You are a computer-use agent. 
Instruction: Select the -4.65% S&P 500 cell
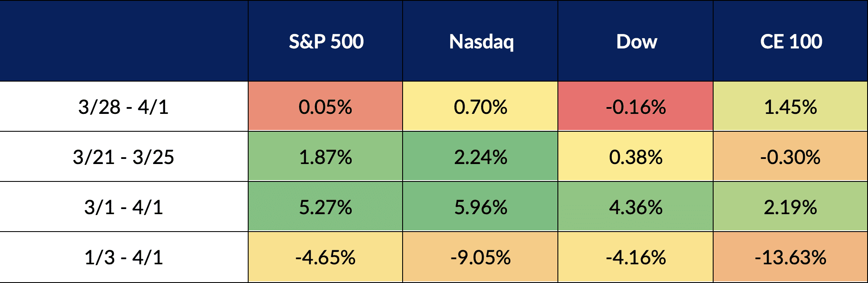pyautogui.click(x=325, y=258)
